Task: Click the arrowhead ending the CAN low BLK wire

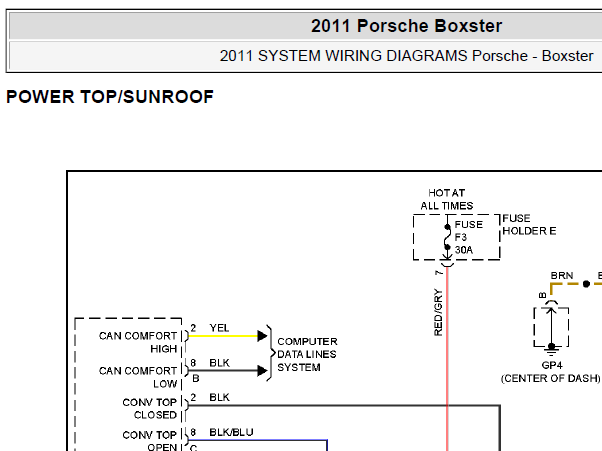Action: pos(262,370)
